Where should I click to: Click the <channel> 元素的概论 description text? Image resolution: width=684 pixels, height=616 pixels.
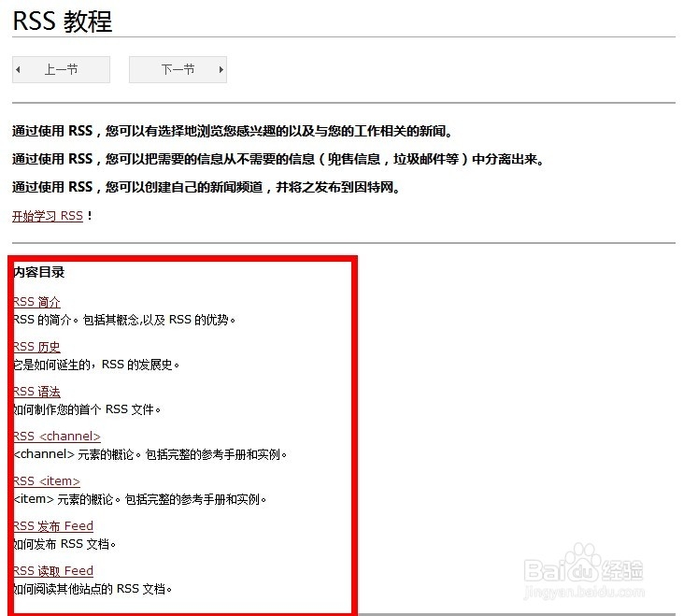pyautogui.click(x=150, y=454)
